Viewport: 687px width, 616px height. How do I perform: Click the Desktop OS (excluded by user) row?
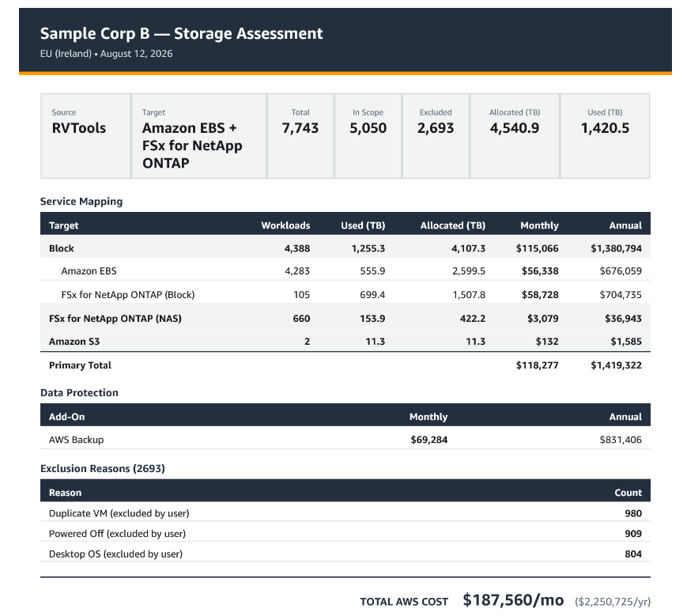click(x=345, y=554)
